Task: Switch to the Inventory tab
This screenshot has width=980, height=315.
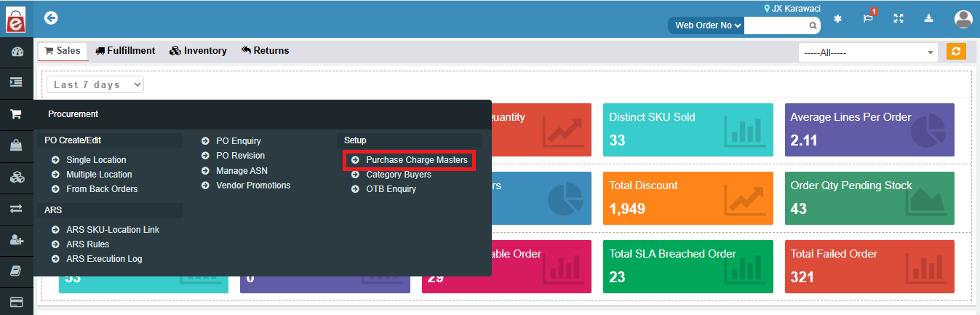Action: (198, 51)
